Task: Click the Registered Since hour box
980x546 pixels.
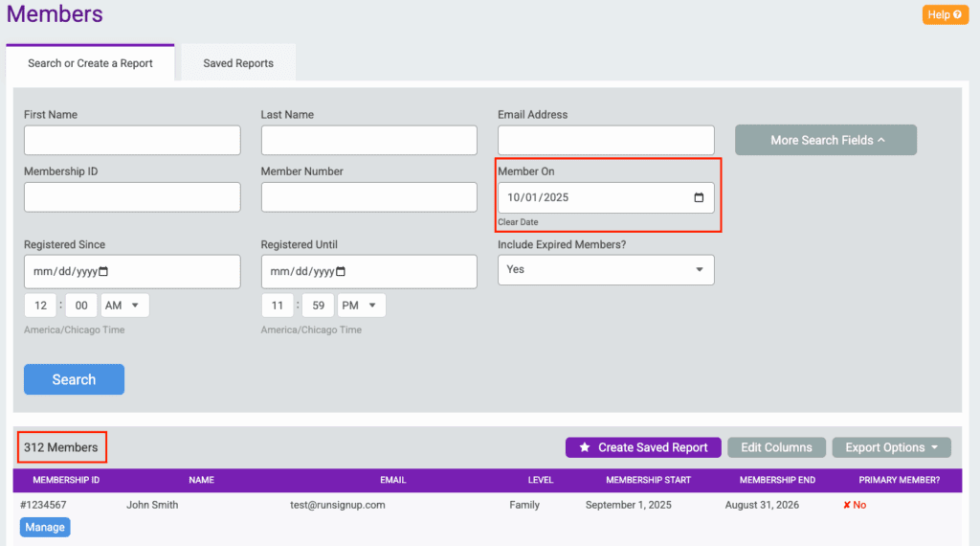Action: 39,306
